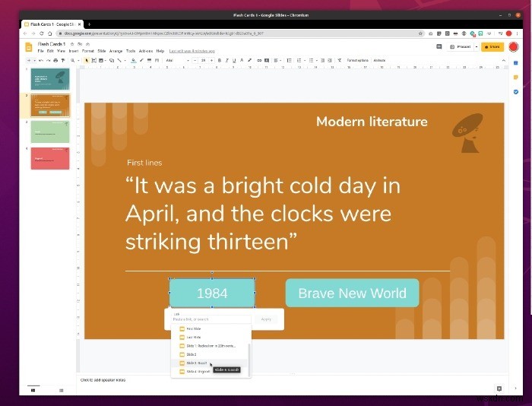Click the font size field
The image size is (532, 406).
click(x=203, y=60)
